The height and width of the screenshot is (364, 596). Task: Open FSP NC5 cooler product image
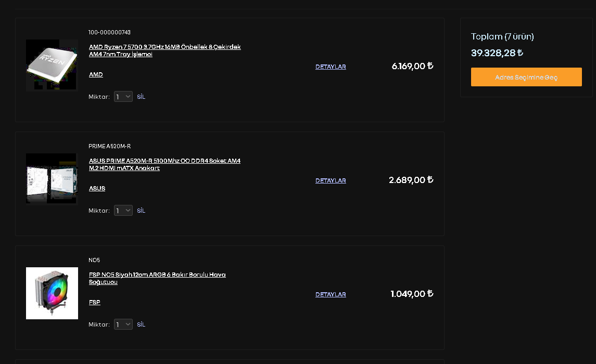coord(52,293)
